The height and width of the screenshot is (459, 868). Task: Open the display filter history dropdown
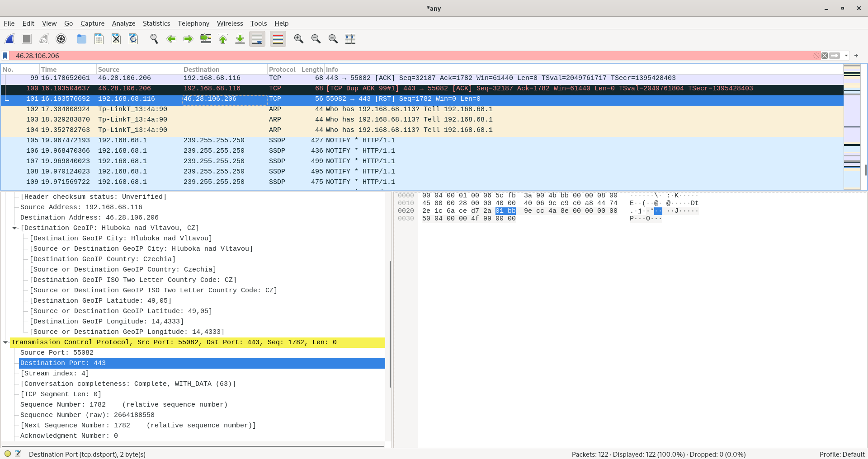click(846, 56)
